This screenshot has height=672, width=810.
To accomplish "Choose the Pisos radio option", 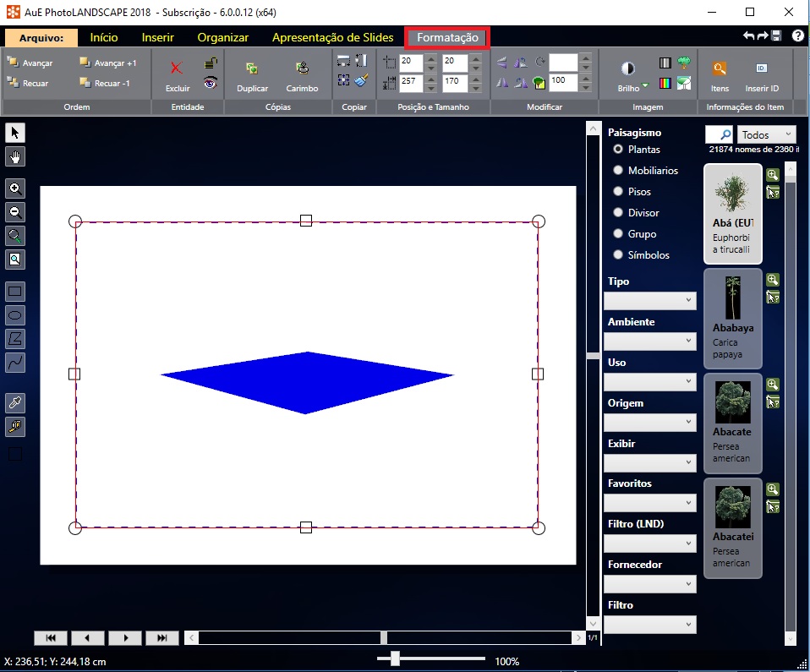I will 618,192.
